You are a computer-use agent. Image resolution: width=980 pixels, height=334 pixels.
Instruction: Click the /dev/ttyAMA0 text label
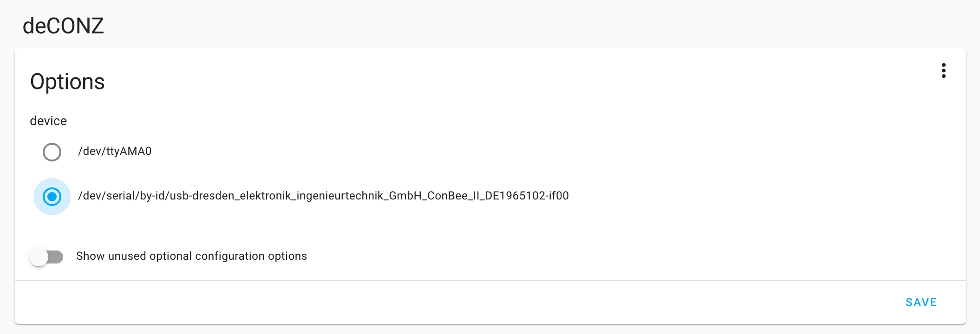pos(115,151)
